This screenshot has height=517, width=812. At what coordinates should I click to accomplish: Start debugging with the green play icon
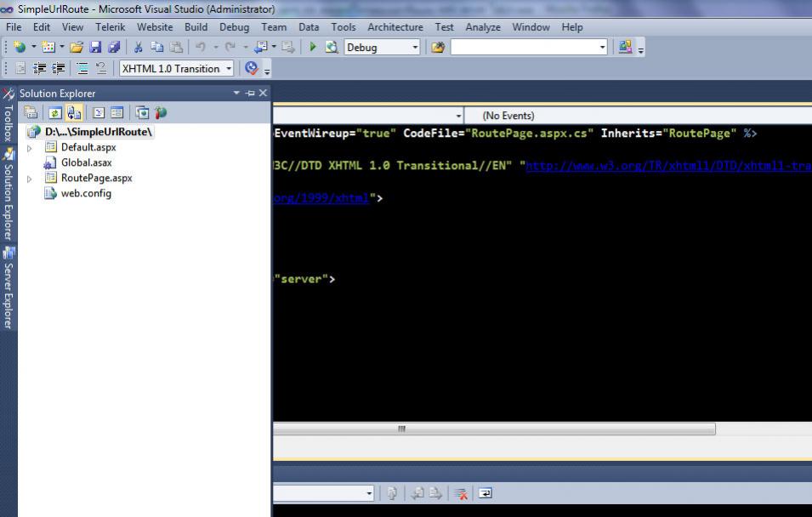313,47
